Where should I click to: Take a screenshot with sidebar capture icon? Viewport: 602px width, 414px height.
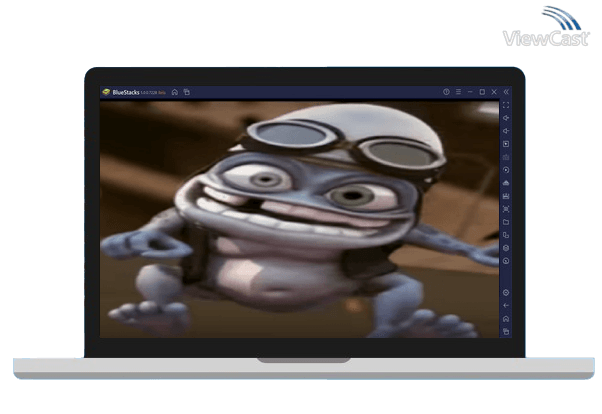[506, 209]
